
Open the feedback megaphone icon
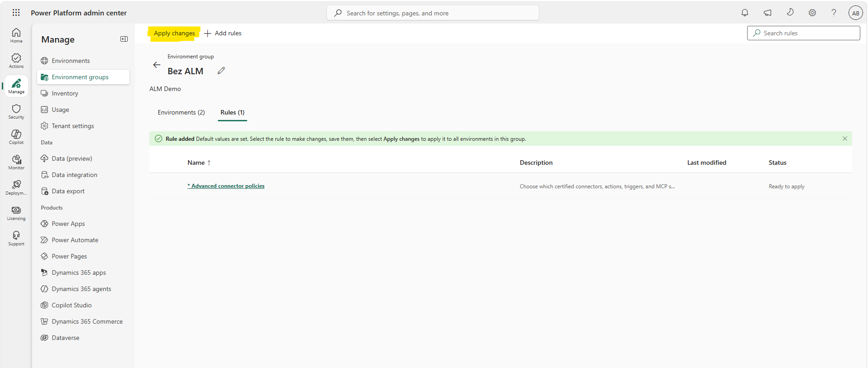[767, 13]
